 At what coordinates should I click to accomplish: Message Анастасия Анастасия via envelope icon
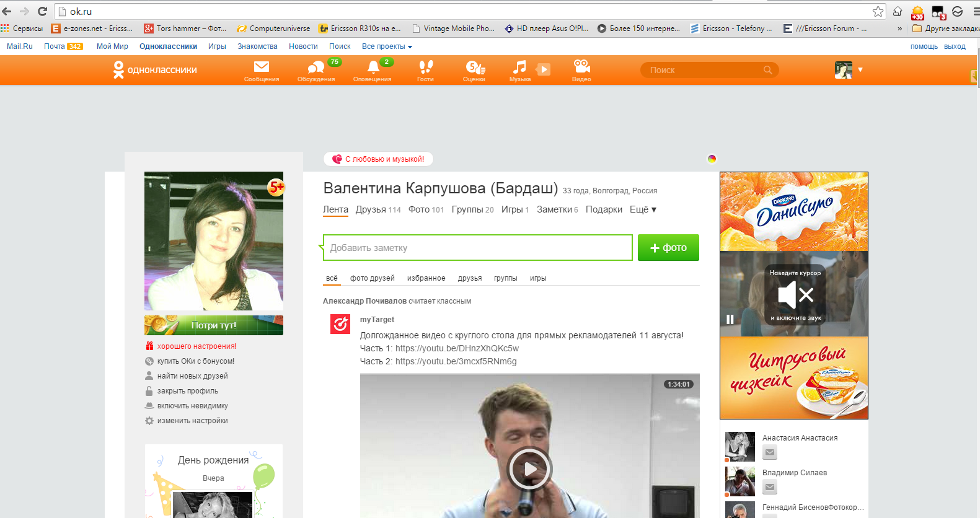pos(770,452)
